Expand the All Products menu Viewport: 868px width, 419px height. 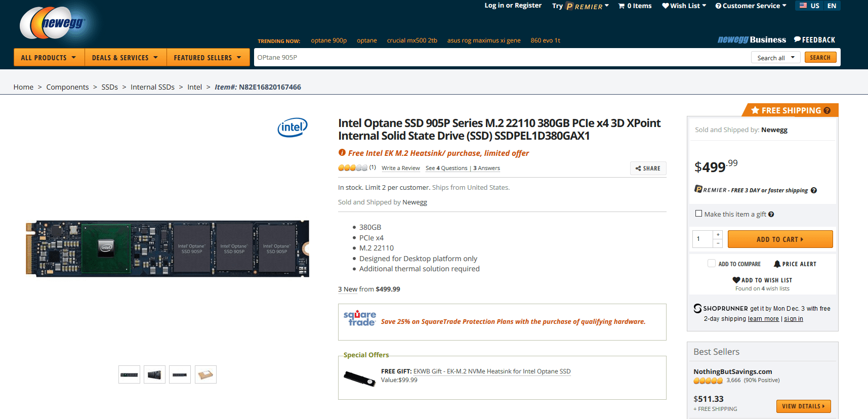coord(49,58)
